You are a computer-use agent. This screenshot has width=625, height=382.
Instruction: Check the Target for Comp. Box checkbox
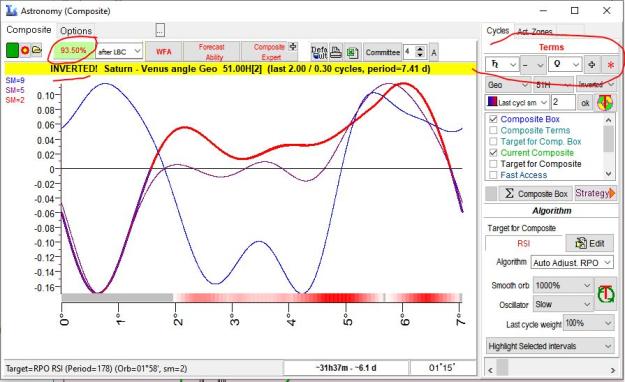tap(493, 141)
